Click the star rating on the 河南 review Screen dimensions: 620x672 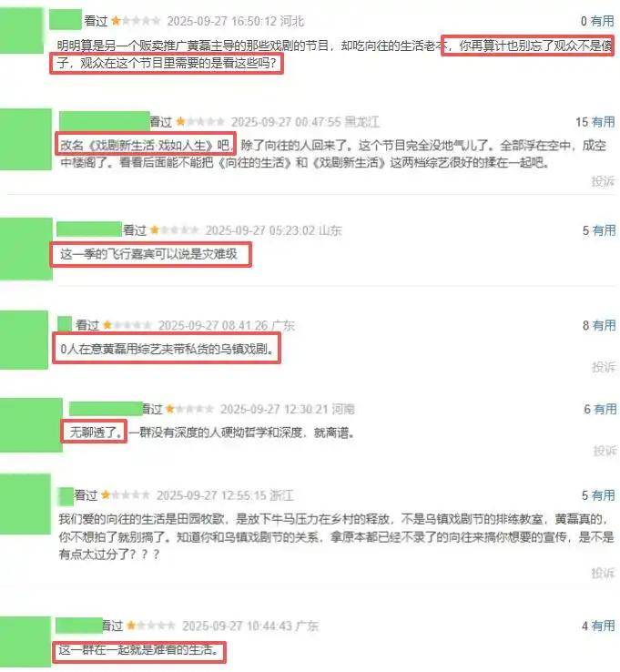click(x=189, y=409)
